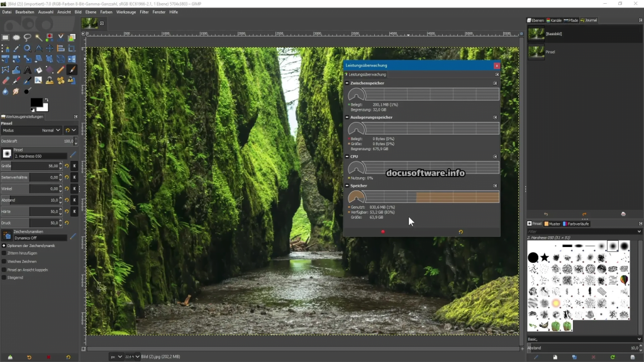The image size is (644, 362).
Task: Click the black foreground color swatch
Action: point(36,102)
